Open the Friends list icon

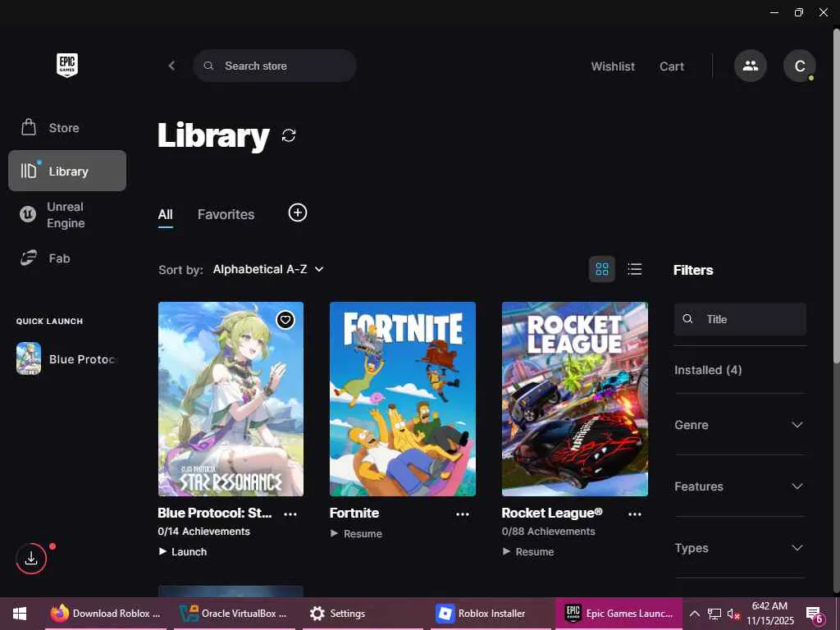point(750,66)
